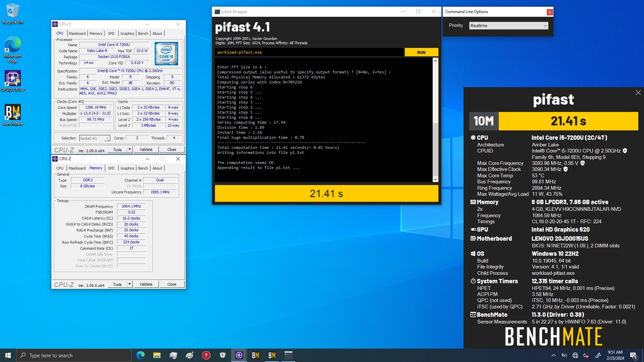Viewport: 644px width, 362px height.
Task: Expand Tools dropdown arrow in upper CPU-Z
Action: [129, 149]
